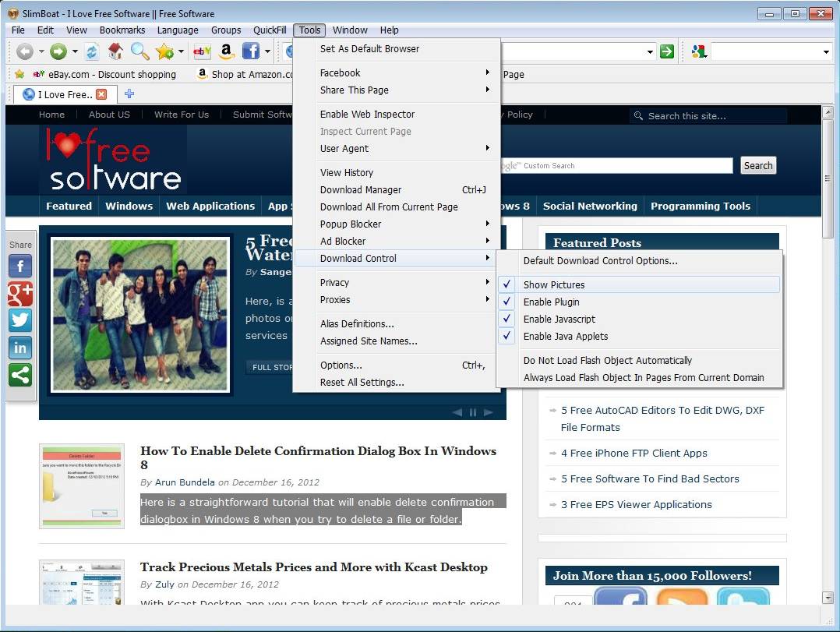Viewport: 840px width, 632px height.
Task: Open the Amazon toolbar icon
Action: [x=226, y=51]
